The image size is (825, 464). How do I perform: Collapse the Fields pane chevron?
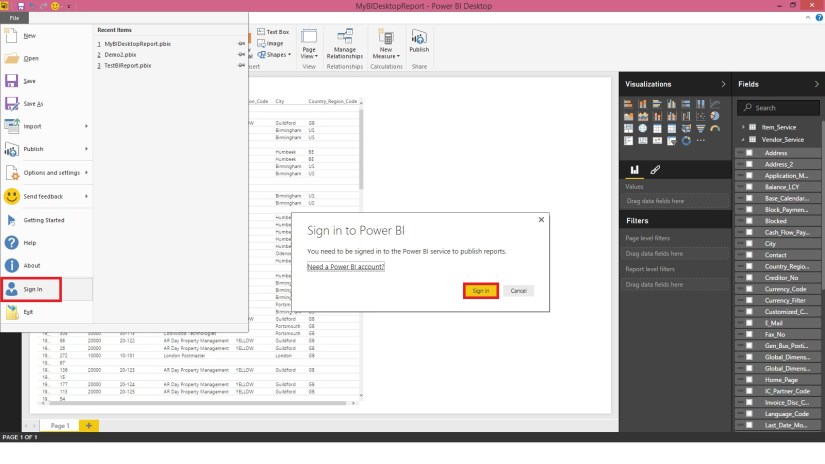[x=816, y=84]
